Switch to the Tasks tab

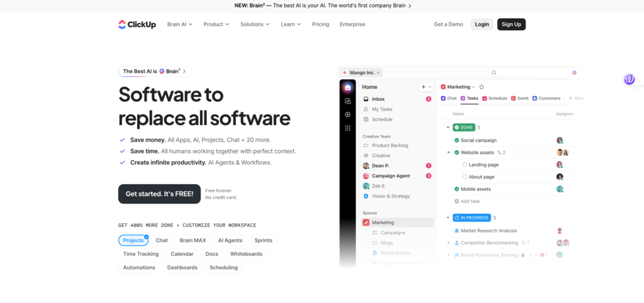(x=469, y=99)
